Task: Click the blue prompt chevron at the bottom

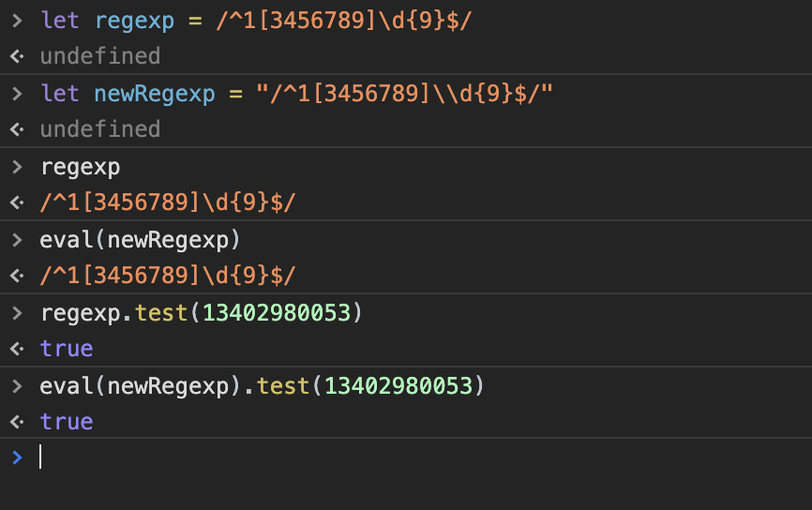Action: 16,457
